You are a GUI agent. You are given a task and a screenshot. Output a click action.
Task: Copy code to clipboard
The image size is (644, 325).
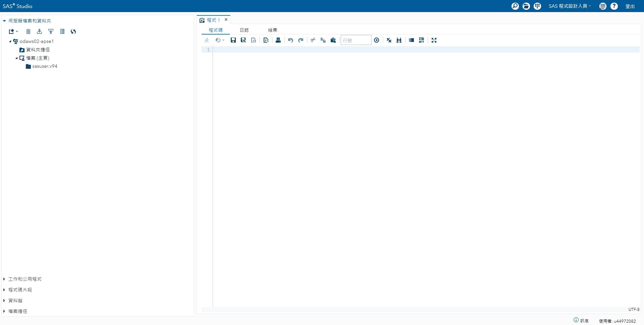tap(323, 40)
